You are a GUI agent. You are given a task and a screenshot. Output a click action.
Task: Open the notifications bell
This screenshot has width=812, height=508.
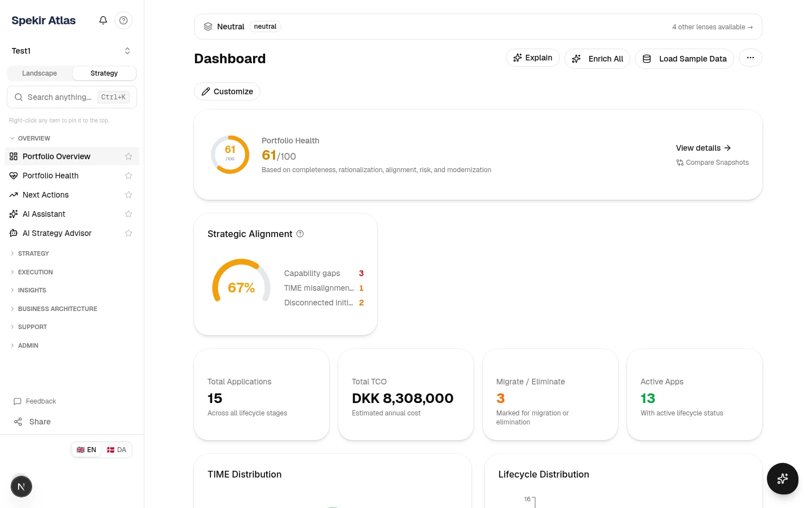point(103,20)
